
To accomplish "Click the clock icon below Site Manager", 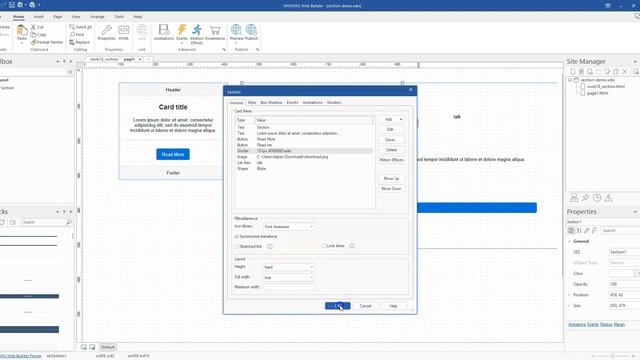I will click(597, 198).
